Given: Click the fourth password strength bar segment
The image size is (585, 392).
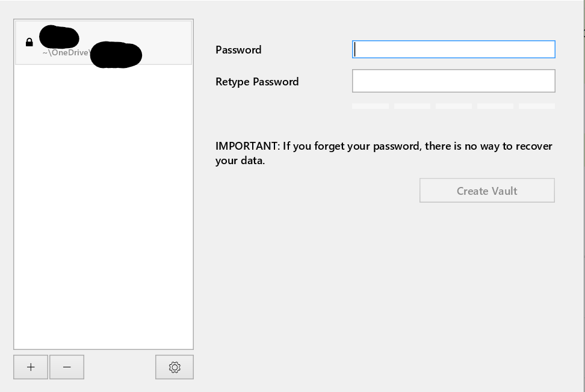Looking at the screenshot, I should point(495,106).
